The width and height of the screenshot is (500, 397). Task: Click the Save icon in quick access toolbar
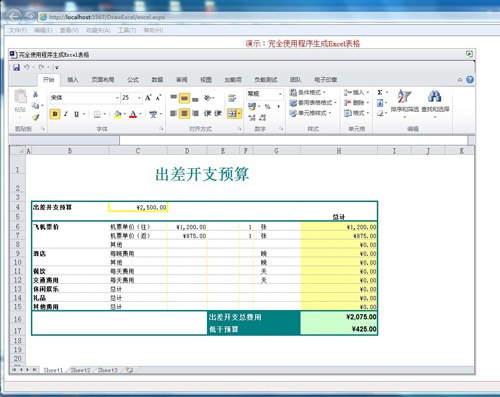pyautogui.click(x=16, y=67)
